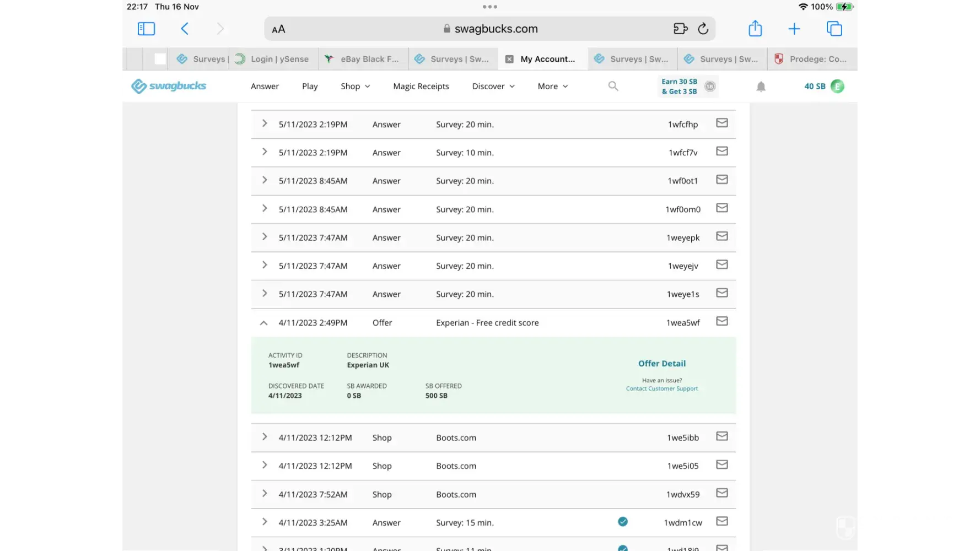Collapse the Experian - Free credit score row
This screenshot has height=551, width=980.
[x=264, y=323]
